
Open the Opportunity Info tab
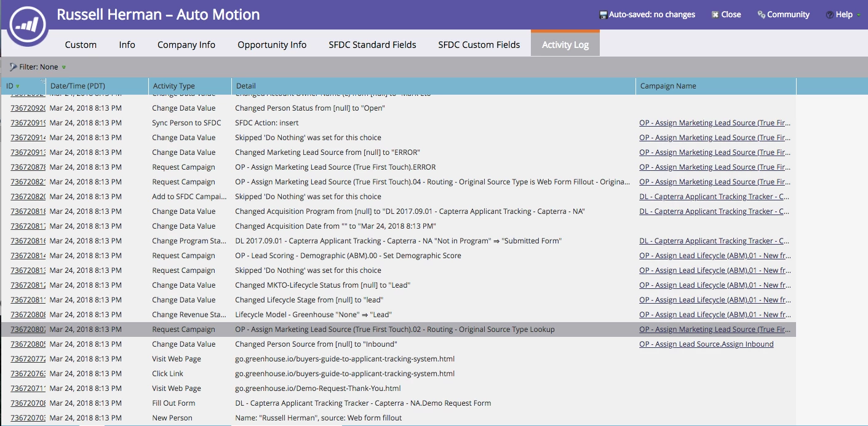[x=272, y=44]
